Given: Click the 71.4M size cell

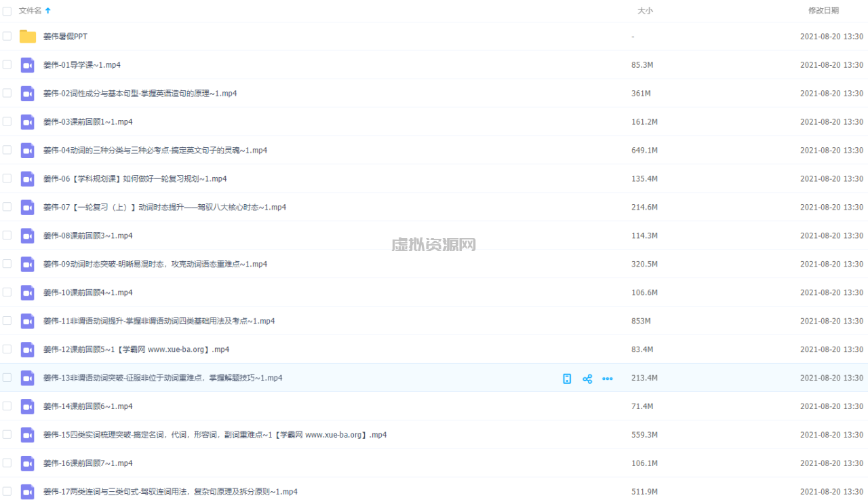Looking at the screenshot, I should (642, 407).
